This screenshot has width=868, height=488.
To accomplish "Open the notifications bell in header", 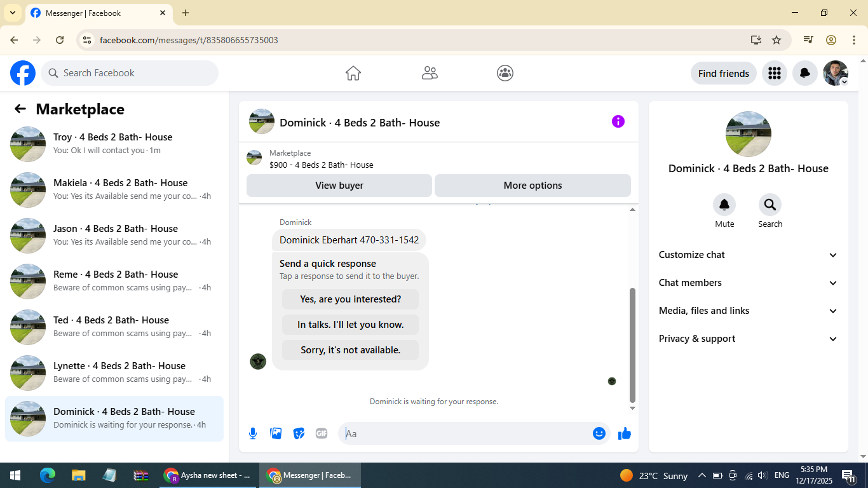I will point(804,73).
